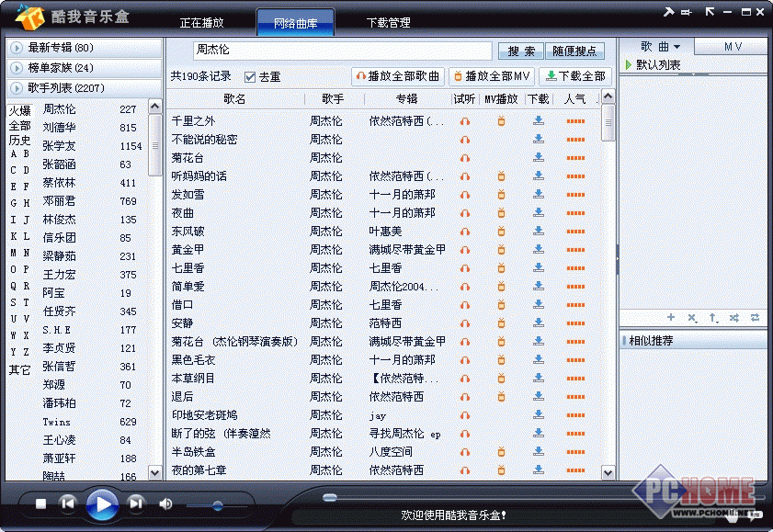
Task: Click the delete (×) icon in the playlist toolbar
Action: [x=692, y=318]
